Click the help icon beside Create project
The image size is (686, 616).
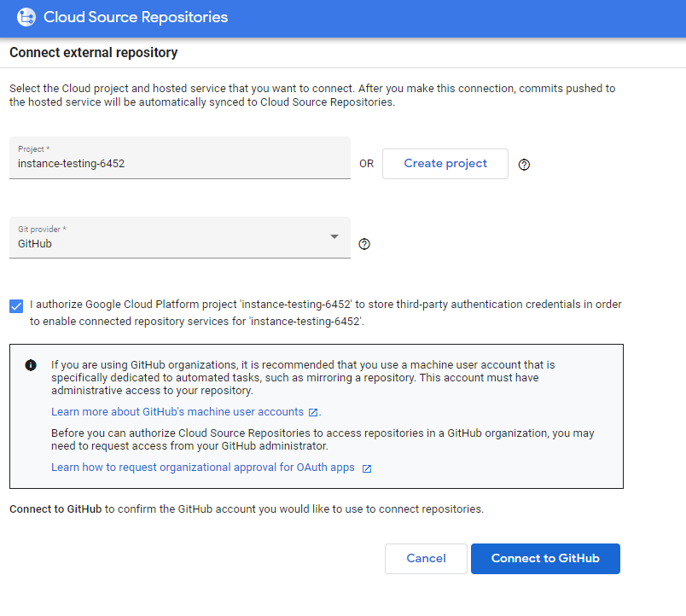coord(525,165)
